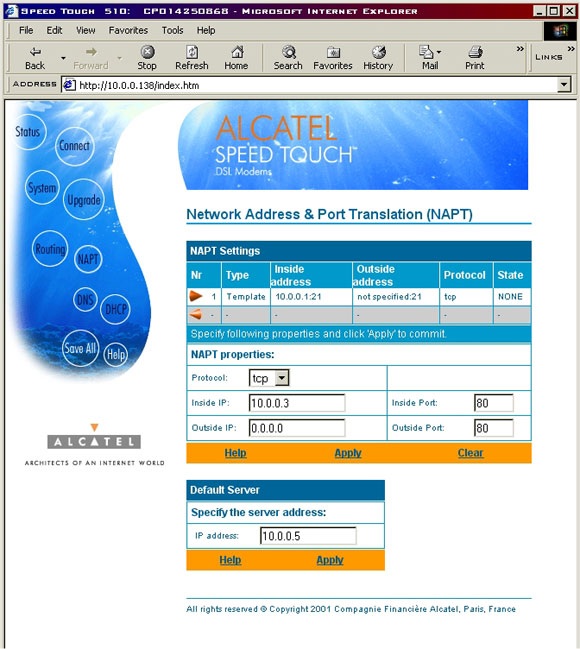Open the DHCP bubble in sidebar
580x649 pixels.
[x=116, y=309]
